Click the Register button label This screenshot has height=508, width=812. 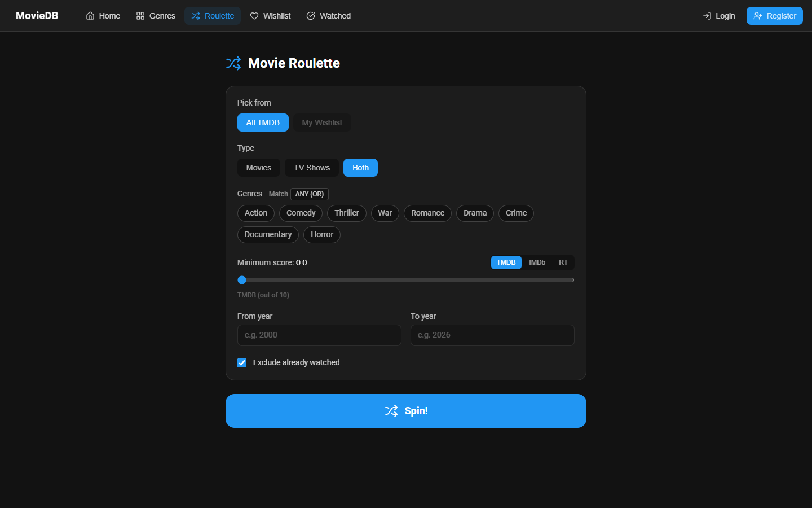point(781,16)
